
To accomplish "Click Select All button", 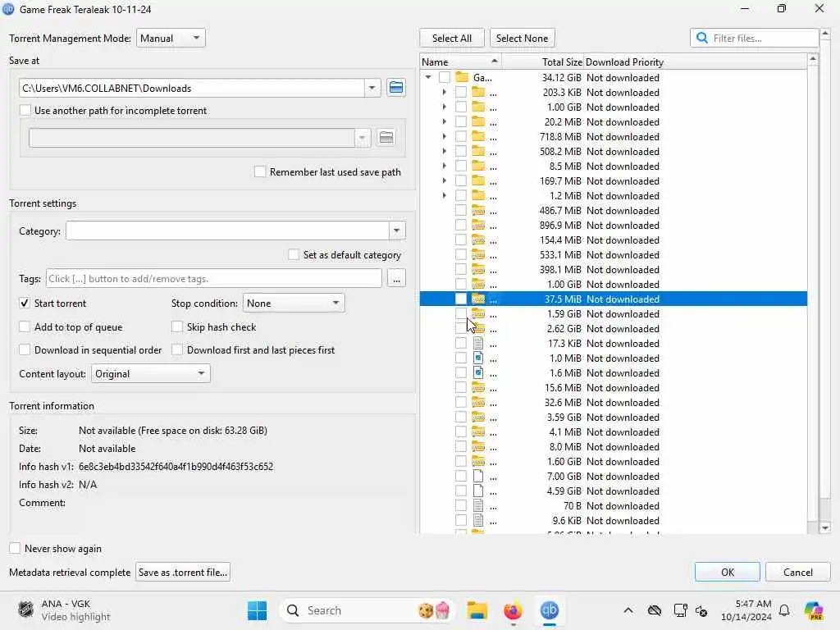I will click(x=452, y=38).
